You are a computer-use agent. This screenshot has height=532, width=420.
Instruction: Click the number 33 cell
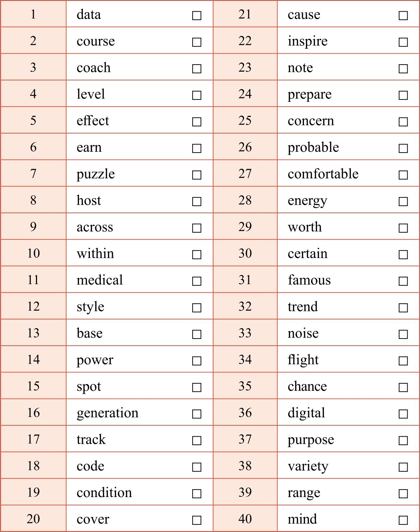pyautogui.click(x=245, y=333)
